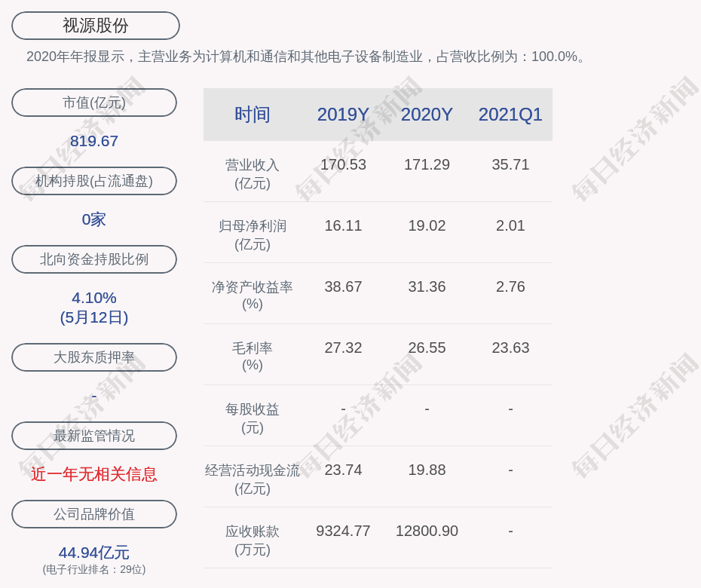Select the 每股收益(元) row label
The image size is (701, 588).
[253, 418]
